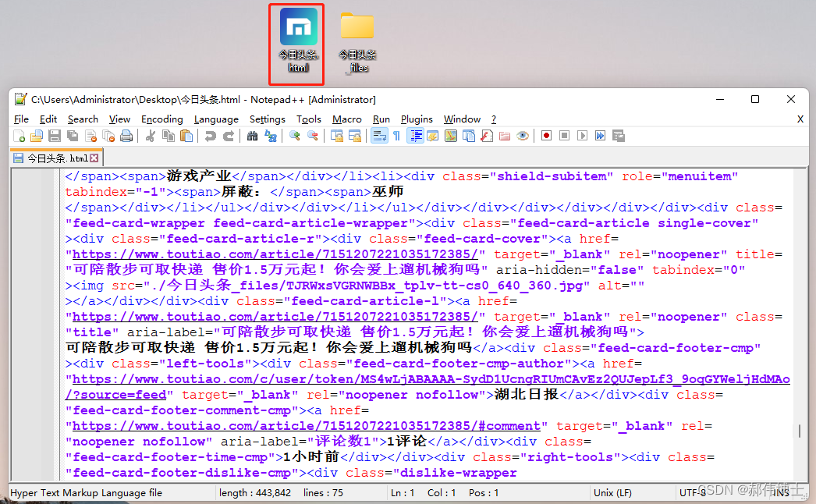Click the Unix (LF) status bar field

coord(612,492)
